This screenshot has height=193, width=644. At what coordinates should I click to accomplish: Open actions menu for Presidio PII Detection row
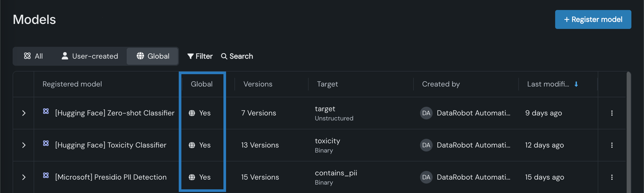(612, 177)
